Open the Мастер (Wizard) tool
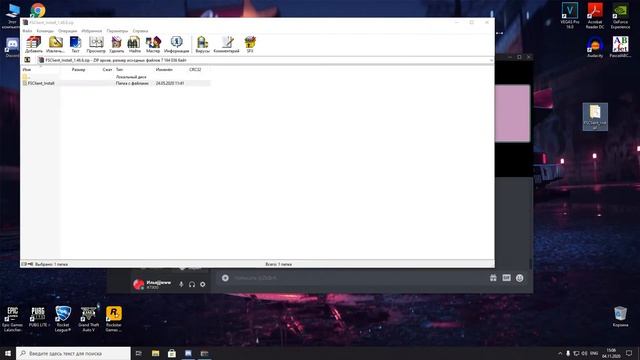 pos(153,44)
